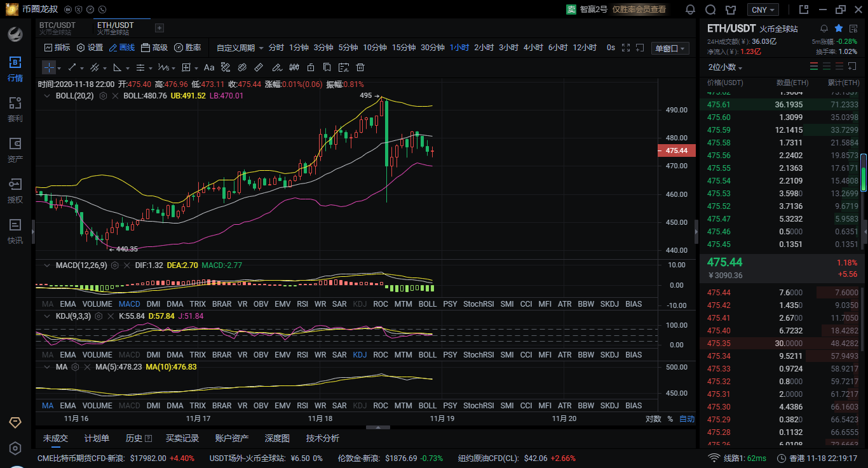The image size is (868, 468).
Task: Open the 深度图 depth chart tab
Action: pos(277,438)
